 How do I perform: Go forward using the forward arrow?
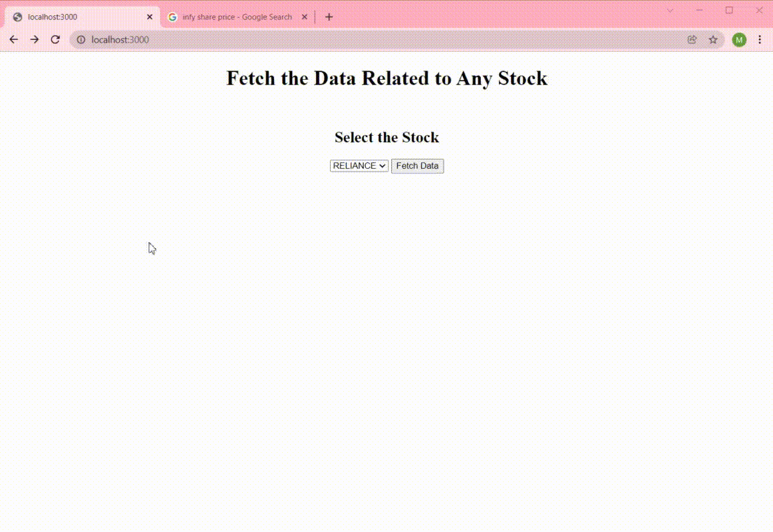(x=34, y=39)
